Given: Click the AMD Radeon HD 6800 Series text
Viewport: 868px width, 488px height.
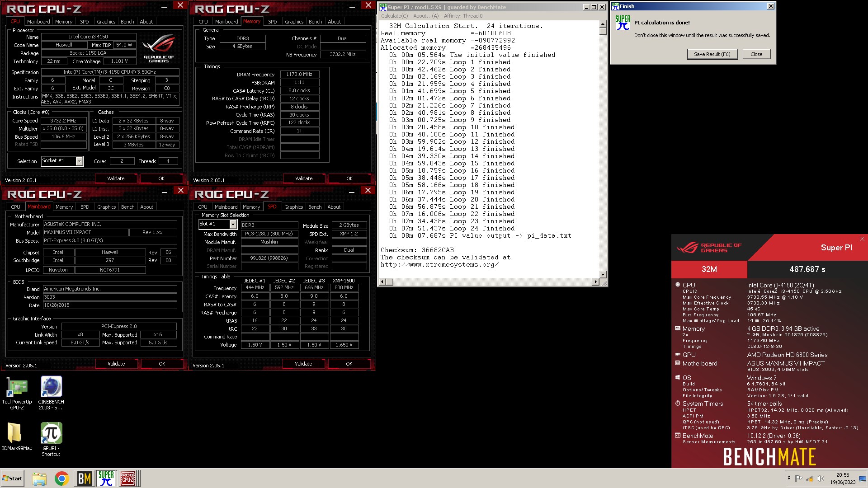Looking at the screenshot, I should click(787, 355).
